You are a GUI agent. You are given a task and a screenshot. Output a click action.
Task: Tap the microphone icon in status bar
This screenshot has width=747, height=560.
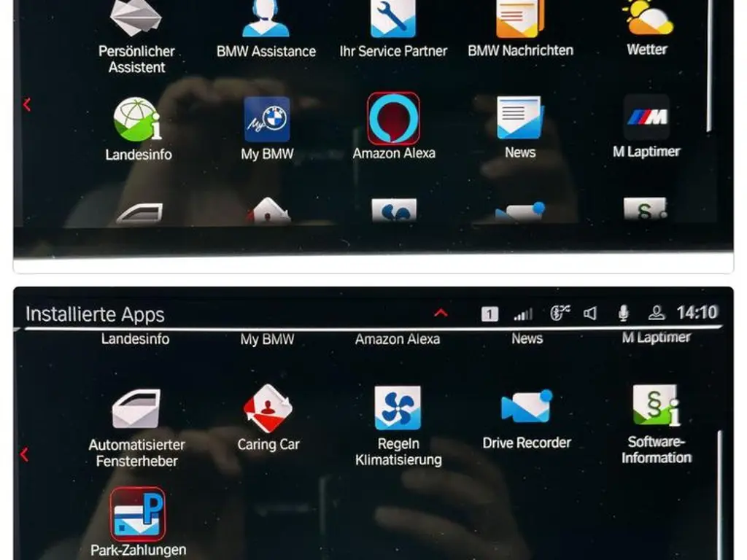623,314
